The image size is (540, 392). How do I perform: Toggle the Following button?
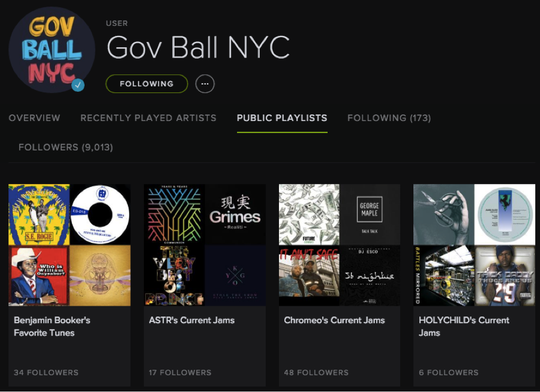147,84
